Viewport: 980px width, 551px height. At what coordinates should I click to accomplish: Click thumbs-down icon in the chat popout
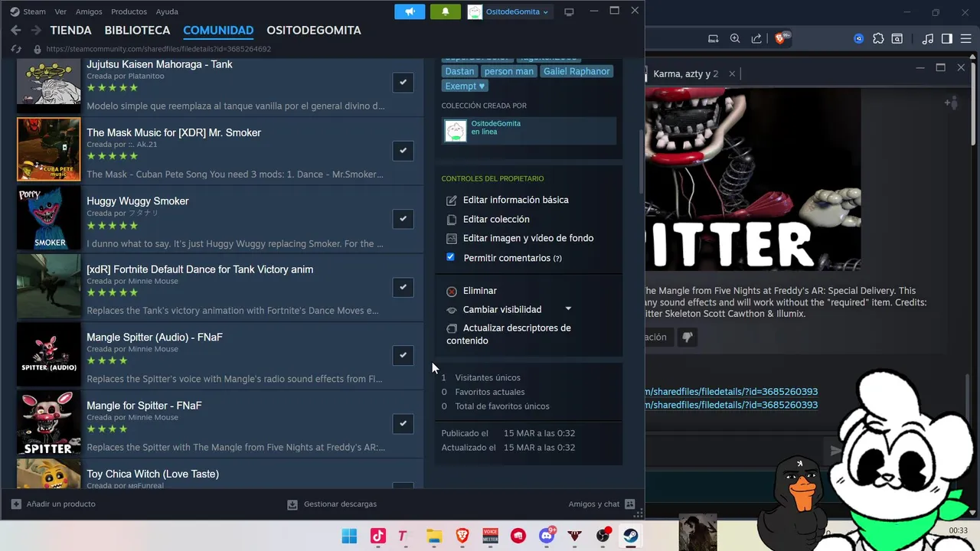(x=688, y=337)
